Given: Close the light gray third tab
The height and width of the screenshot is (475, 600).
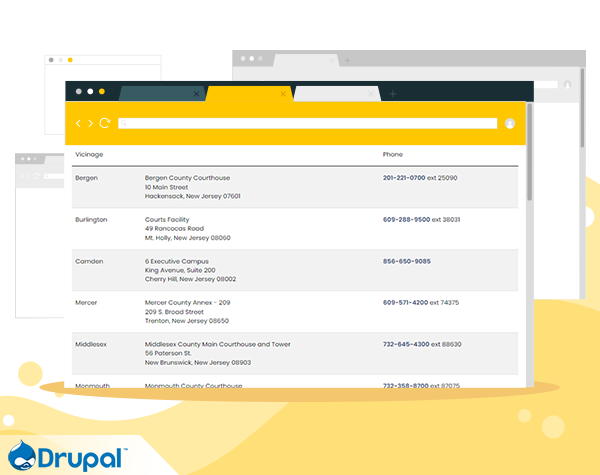Looking at the screenshot, I should click(371, 94).
